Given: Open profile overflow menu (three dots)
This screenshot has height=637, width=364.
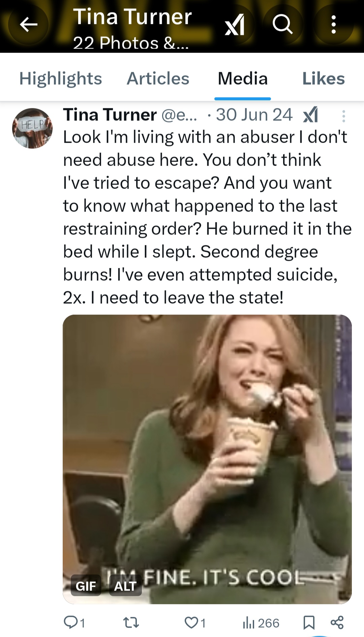Looking at the screenshot, I should (333, 25).
